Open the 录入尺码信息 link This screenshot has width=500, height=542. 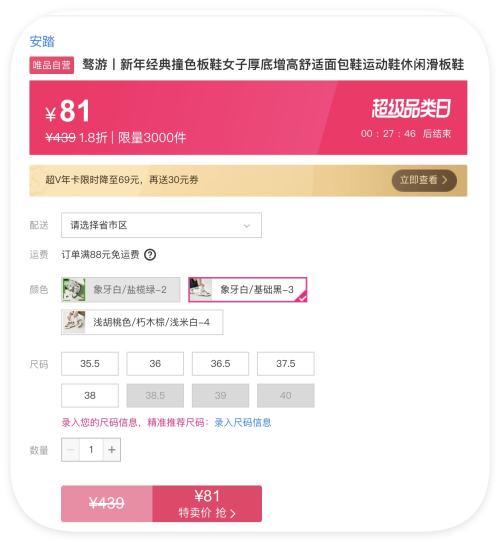[x=243, y=422]
